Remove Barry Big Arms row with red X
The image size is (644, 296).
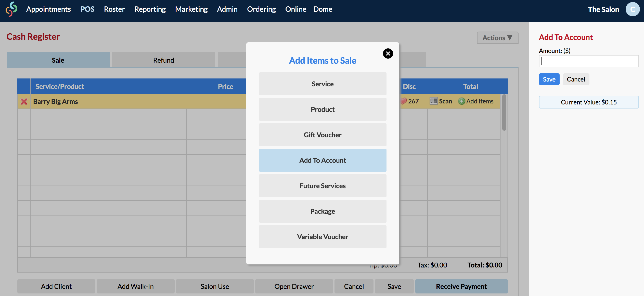click(24, 102)
